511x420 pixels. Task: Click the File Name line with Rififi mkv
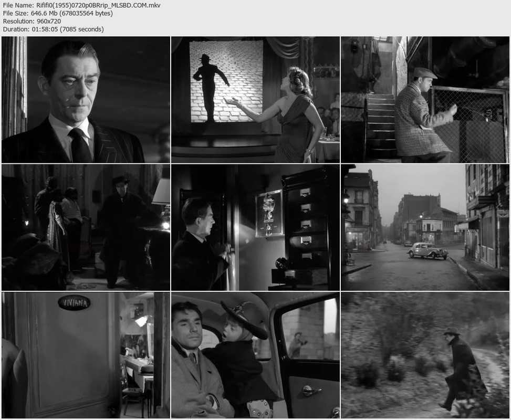[81, 5]
